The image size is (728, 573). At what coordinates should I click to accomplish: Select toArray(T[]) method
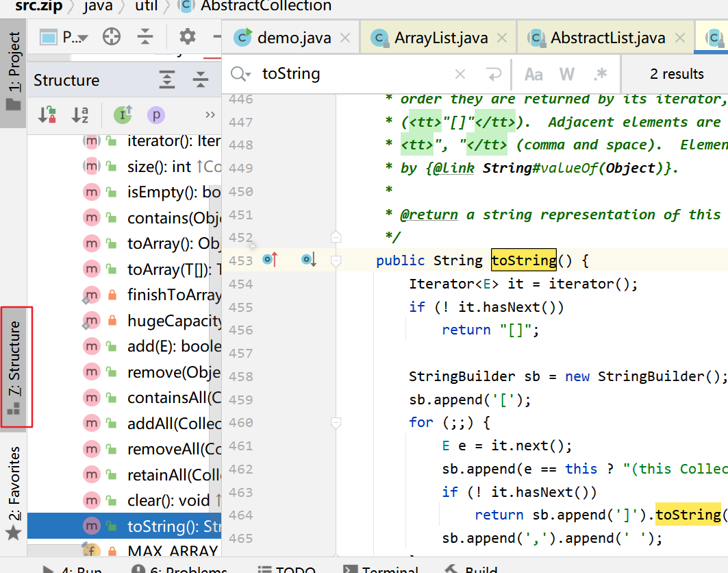(125, 269)
